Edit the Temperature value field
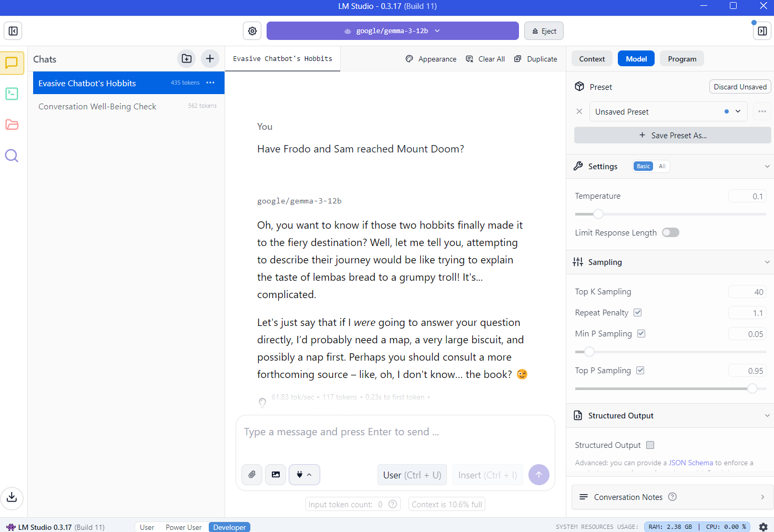The width and height of the screenshot is (774, 532). 747,196
